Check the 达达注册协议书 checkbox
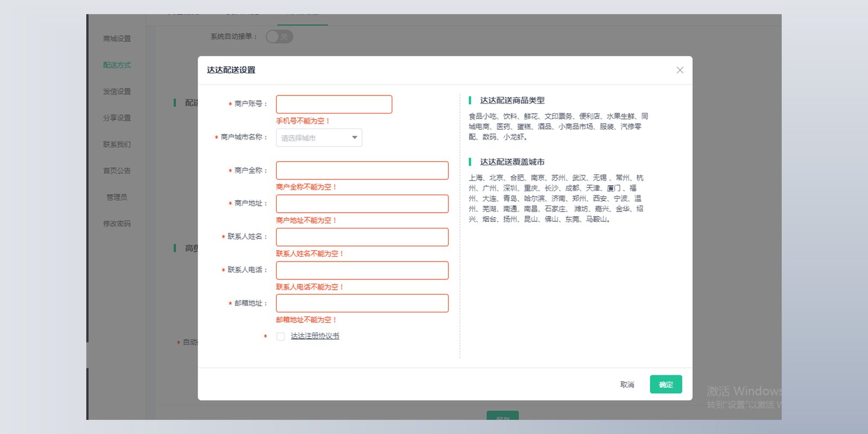The height and width of the screenshot is (434, 868). pyautogui.click(x=280, y=336)
